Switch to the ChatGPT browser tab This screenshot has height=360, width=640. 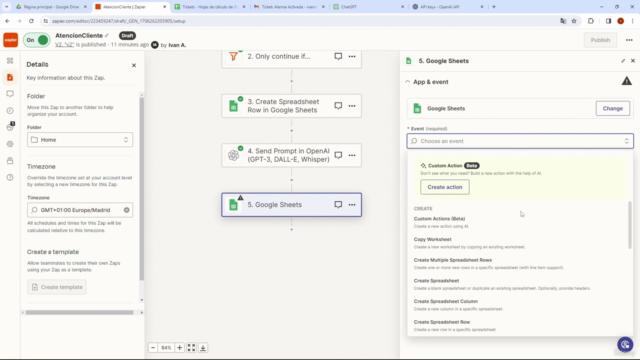367,7
